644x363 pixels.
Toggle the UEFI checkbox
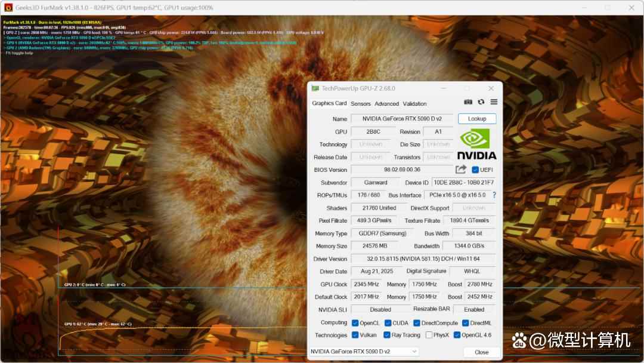(475, 170)
